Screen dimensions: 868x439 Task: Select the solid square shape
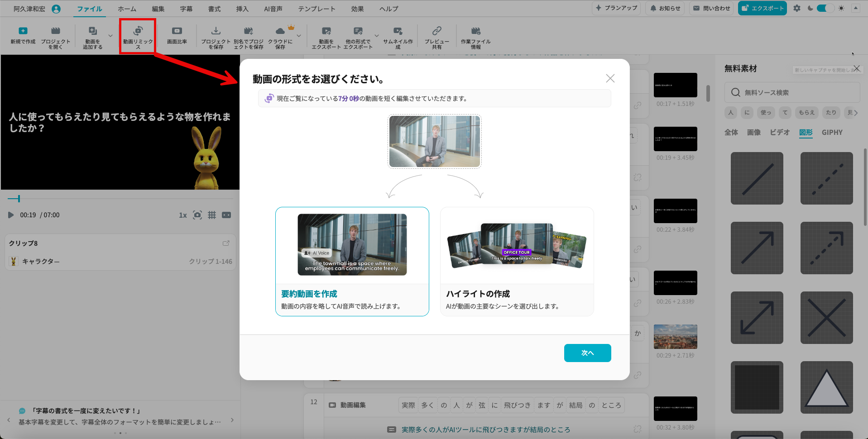(x=757, y=387)
